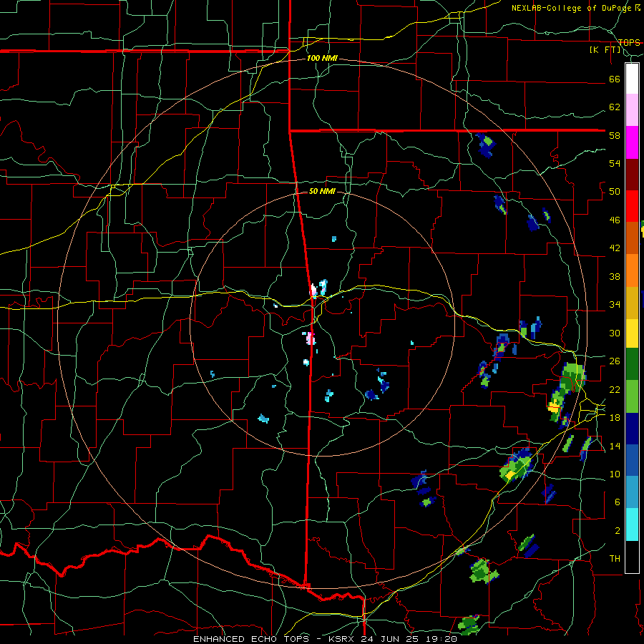Click the legend value '26'
Viewport: 644px width, 644px height.
coord(615,361)
